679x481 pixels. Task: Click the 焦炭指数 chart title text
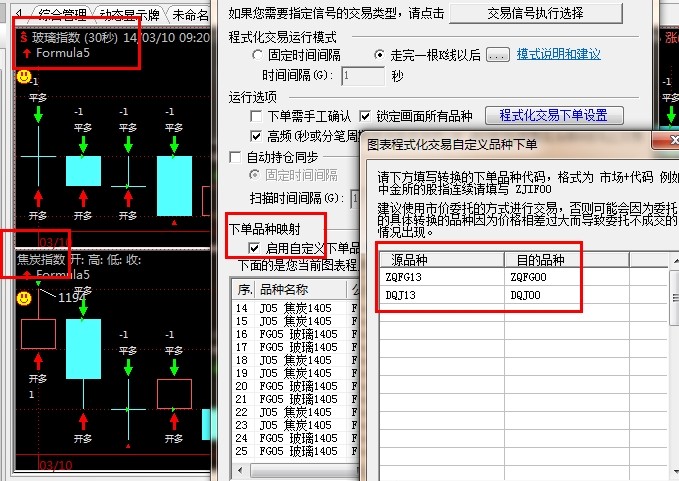41,259
